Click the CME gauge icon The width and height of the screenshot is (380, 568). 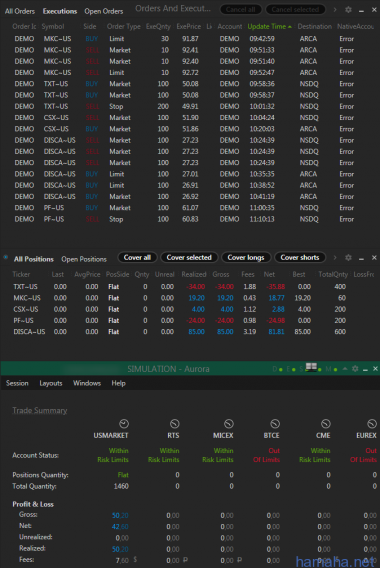pyautogui.click(x=326, y=423)
